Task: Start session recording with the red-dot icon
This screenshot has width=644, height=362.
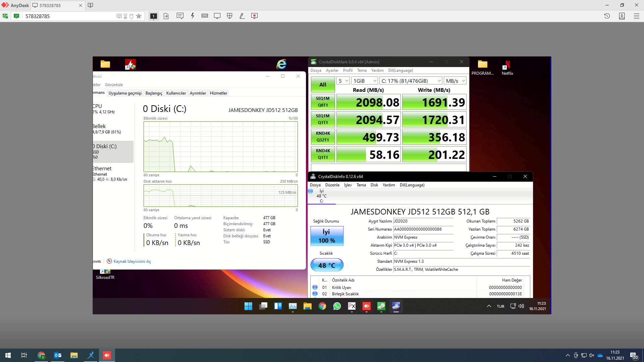Action: click(254, 16)
